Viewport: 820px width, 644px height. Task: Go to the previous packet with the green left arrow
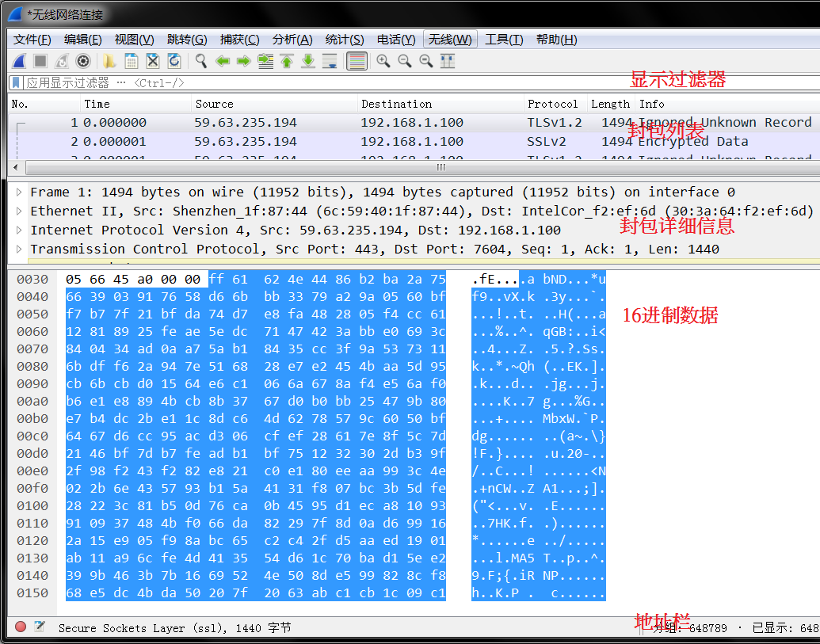point(223,61)
